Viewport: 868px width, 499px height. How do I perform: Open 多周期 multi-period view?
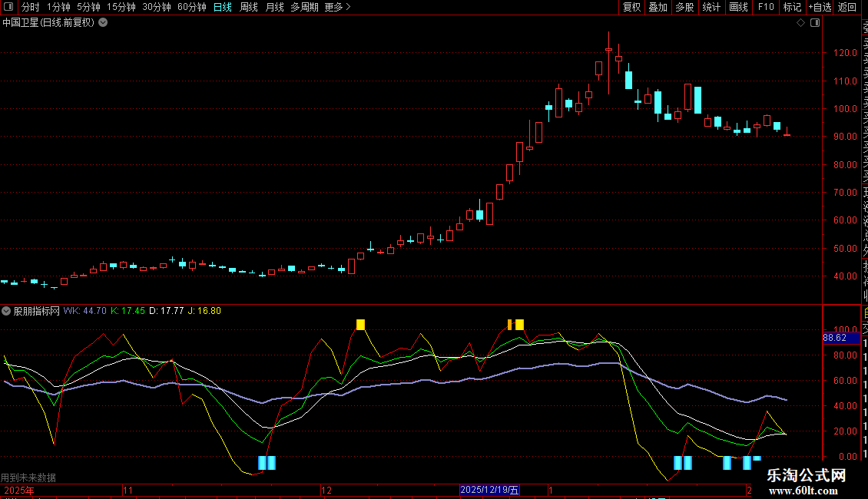pyautogui.click(x=304, y=7)
